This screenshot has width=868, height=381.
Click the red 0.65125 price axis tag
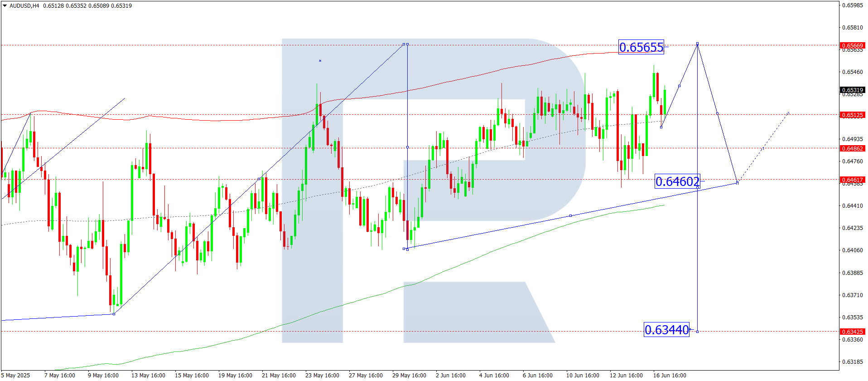tap(852, 115)
